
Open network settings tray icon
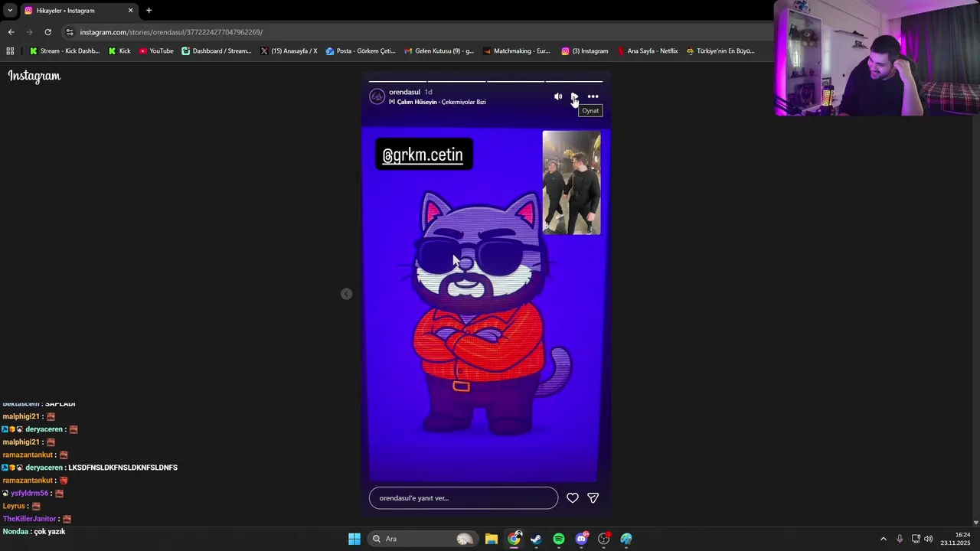pos(916,539)
